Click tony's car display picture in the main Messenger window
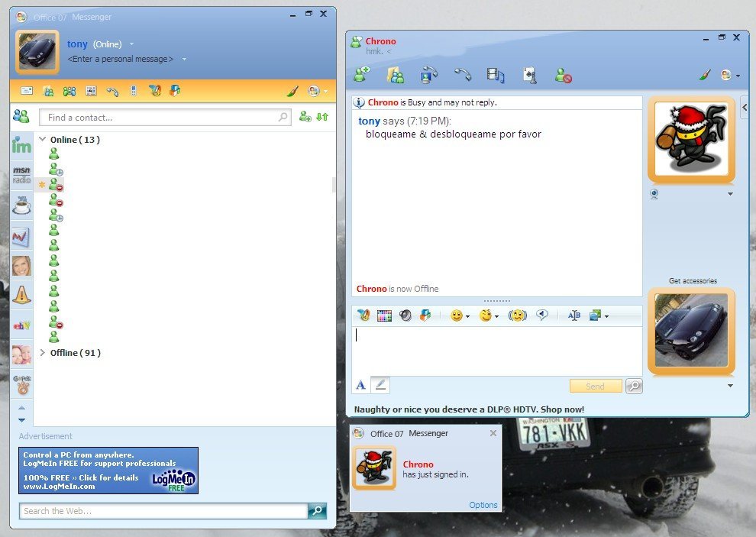Viewport: 756px width, 537px height. tap(37, 52)
